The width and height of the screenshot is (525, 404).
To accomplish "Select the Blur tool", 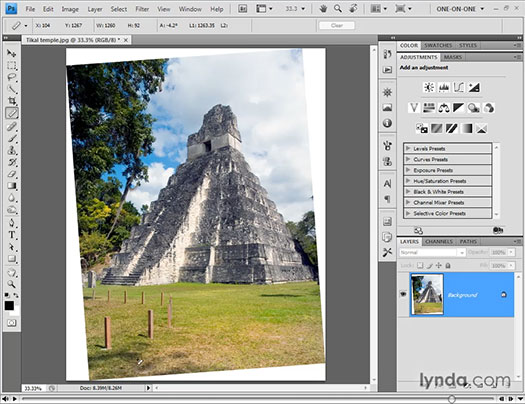I will [12, 198].
